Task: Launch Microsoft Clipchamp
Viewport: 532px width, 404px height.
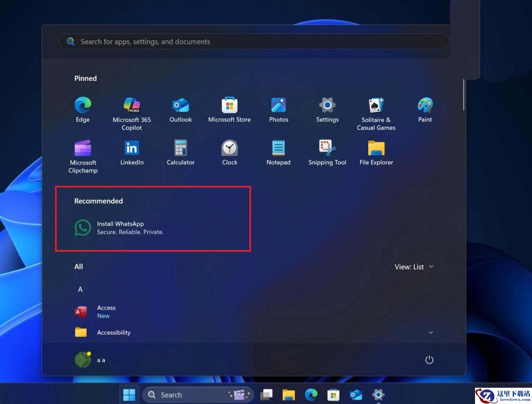Action: tap(83, 157)
